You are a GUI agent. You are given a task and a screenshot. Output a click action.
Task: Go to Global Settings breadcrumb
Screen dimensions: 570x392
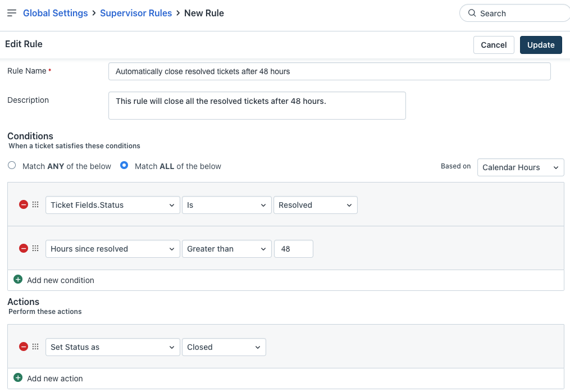55,13
